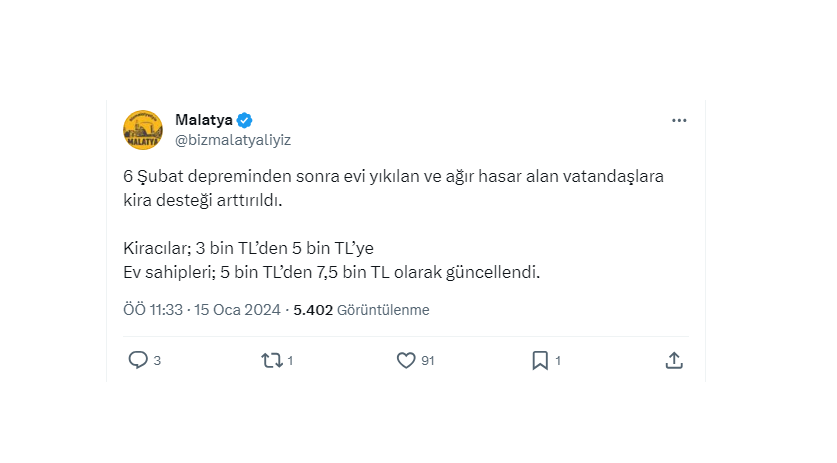Click the 91 likes count

pyautogui.click(x=428, y=361)
